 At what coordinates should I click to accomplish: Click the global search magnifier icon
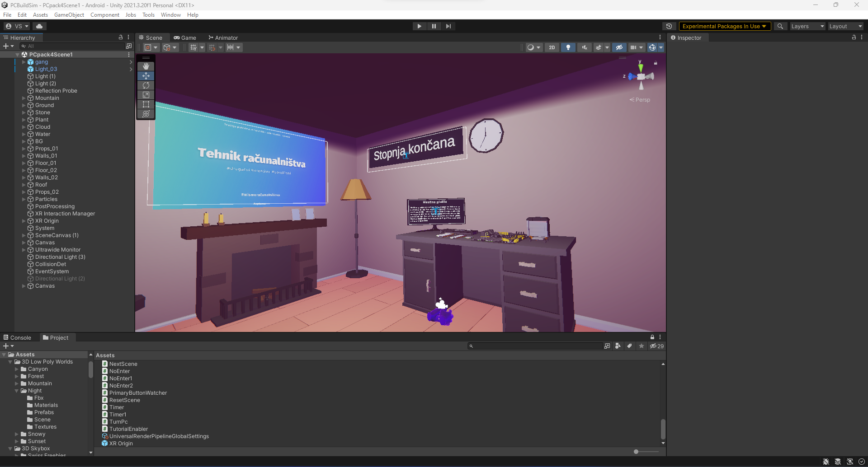pyautogui.click(x=780, y=26)
